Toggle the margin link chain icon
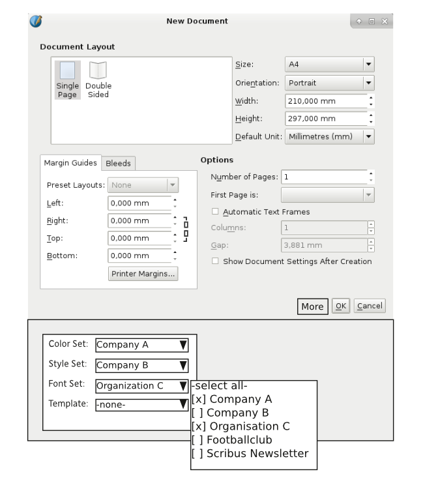The width and height of the screenshot is (423, 504). click(186, 229)
